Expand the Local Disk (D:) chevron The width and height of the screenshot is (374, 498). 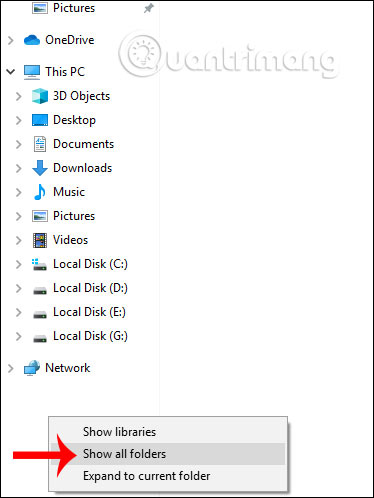(19, 288)
